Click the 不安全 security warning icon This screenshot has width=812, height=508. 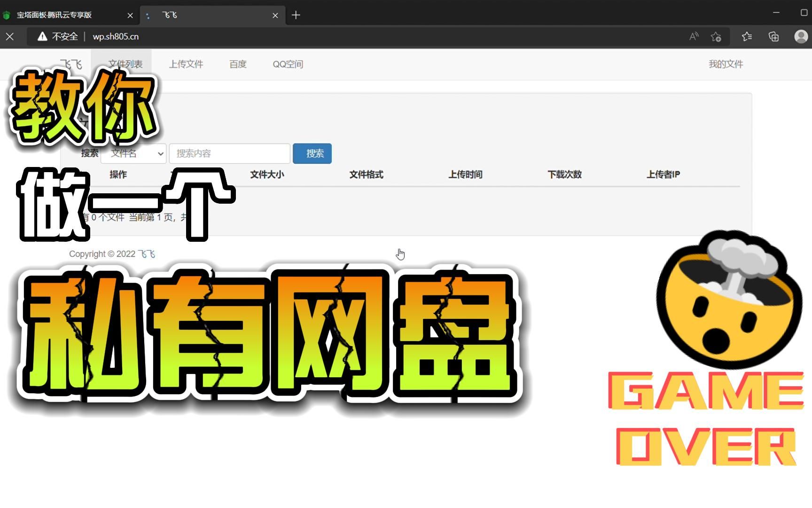(42, 36)
